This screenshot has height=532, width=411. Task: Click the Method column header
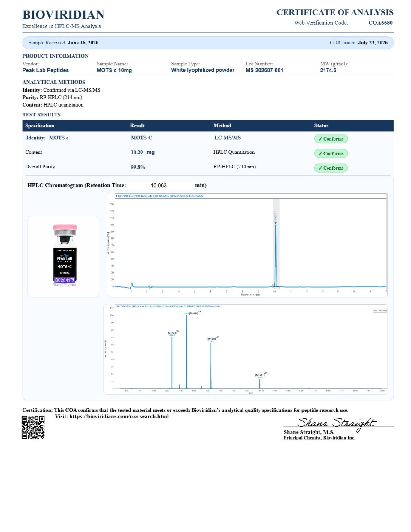[x=222, y=126]
